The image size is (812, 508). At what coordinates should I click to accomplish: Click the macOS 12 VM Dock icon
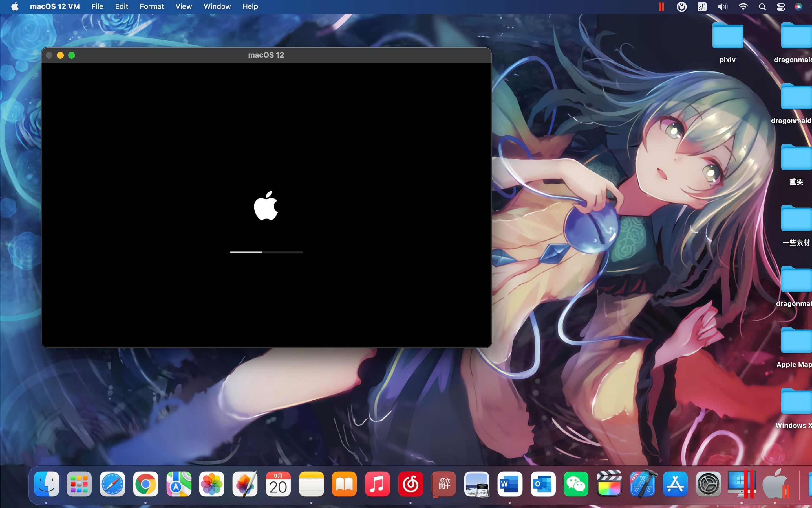pyautogui.click(x=775, y=484)
